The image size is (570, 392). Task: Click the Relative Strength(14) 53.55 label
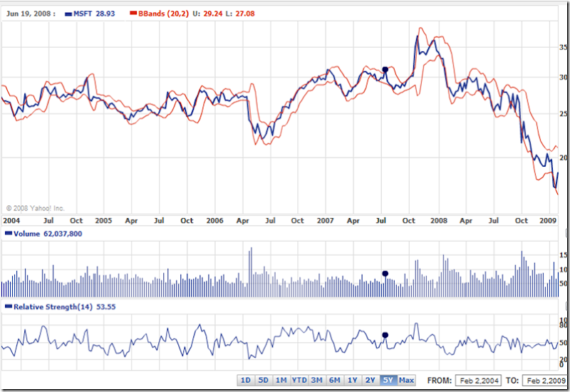[x=64, y=307]
